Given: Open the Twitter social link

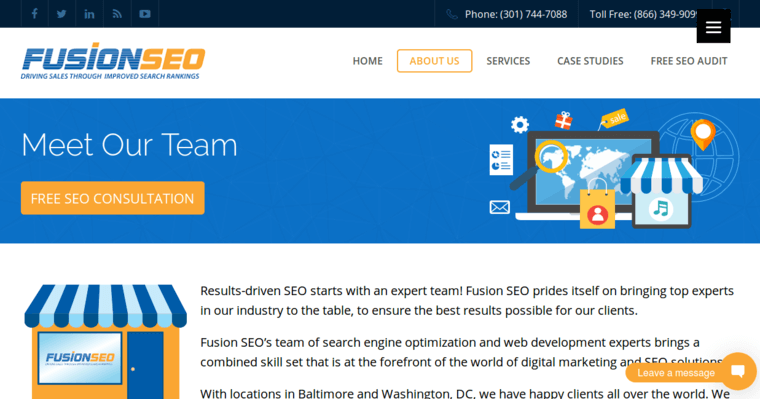Looking at the screenshot, I should [x=62, y=14].
